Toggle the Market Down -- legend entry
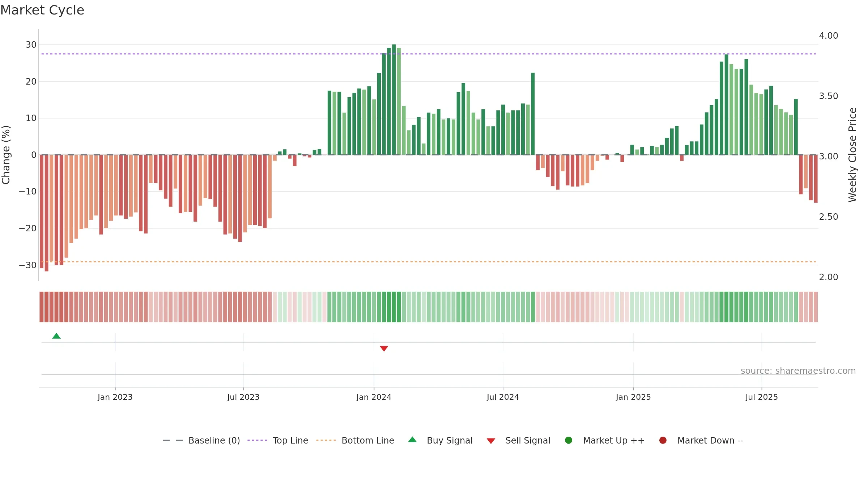Screen dimensions: 868x488 tap(701, 441)
